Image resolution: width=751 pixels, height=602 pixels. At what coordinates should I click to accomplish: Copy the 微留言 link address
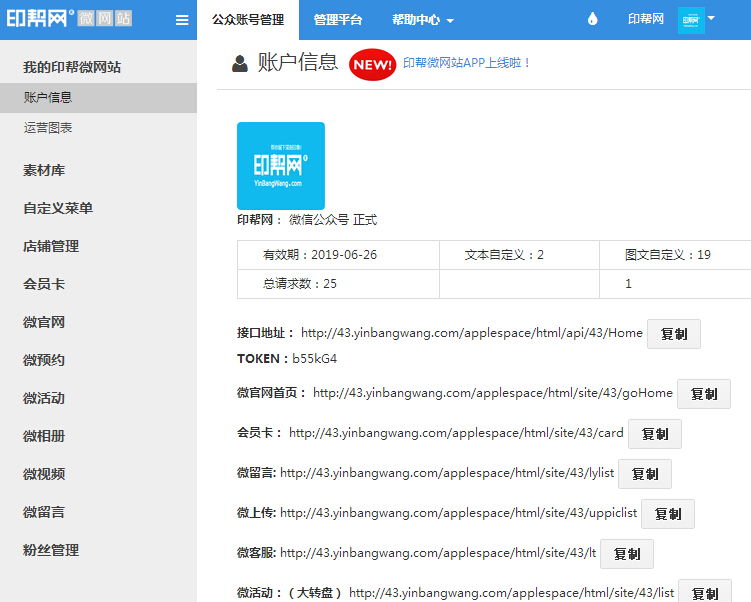point(644,474)
